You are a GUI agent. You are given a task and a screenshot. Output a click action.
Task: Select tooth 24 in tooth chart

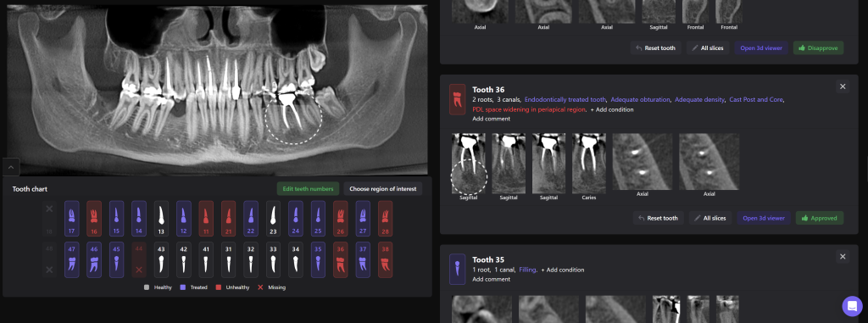(x=296, y=219)
